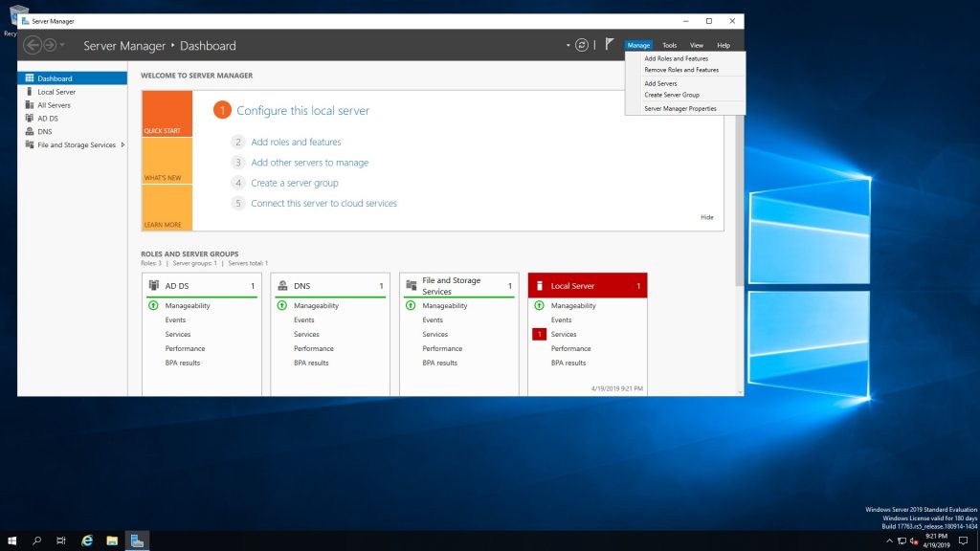Screen dimensions: 980x551
Task: Click Dashboard icon in sidebar
Action: [30, 78]
